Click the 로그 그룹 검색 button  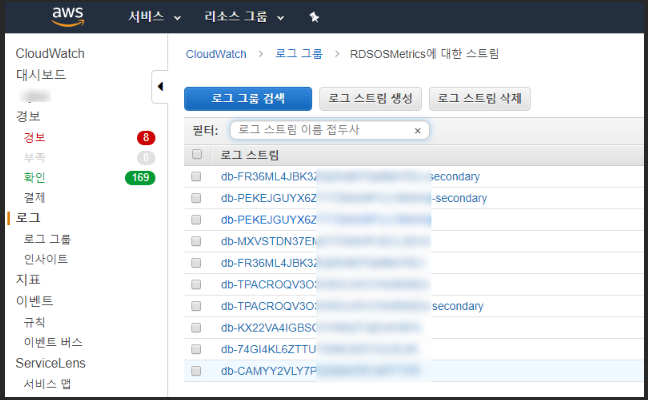click(x=248, y=99)
